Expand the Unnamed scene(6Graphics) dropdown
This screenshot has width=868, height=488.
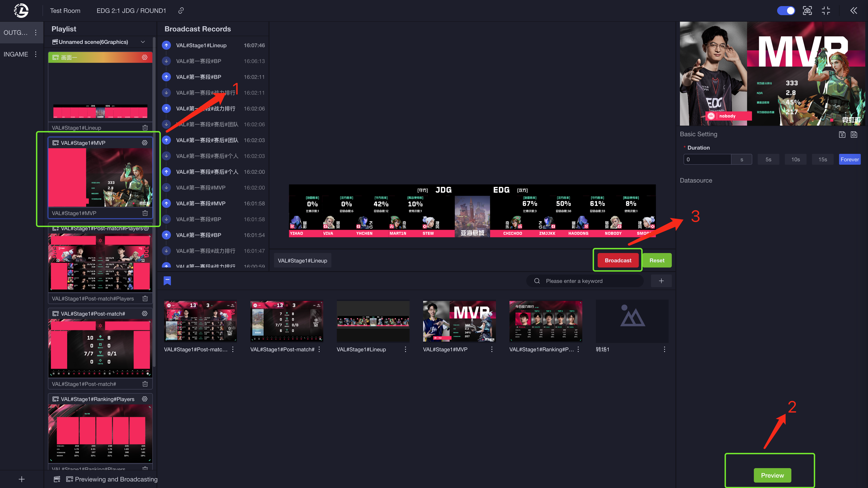click(x=143, y=42)
